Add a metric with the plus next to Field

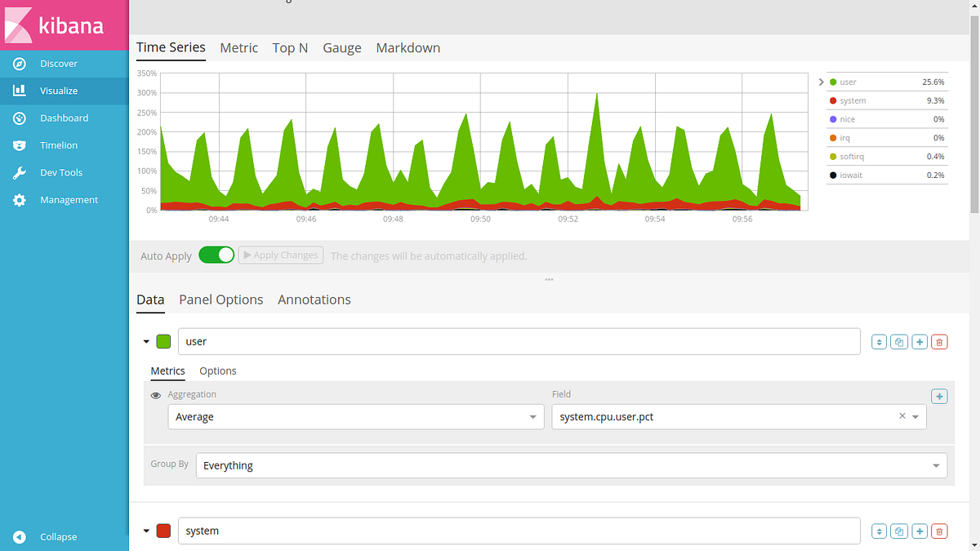pyautogui.click(x=939, y=396)
